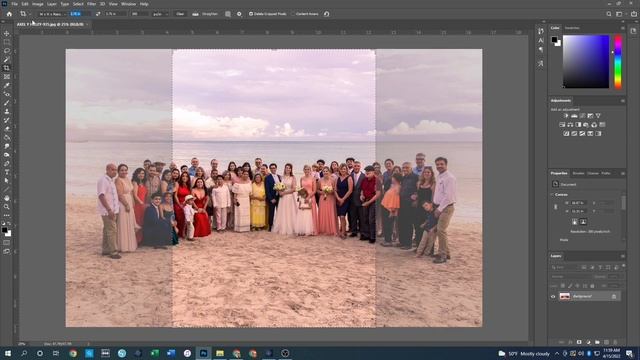Select the Lasso tool

click(x=7, y=51)
